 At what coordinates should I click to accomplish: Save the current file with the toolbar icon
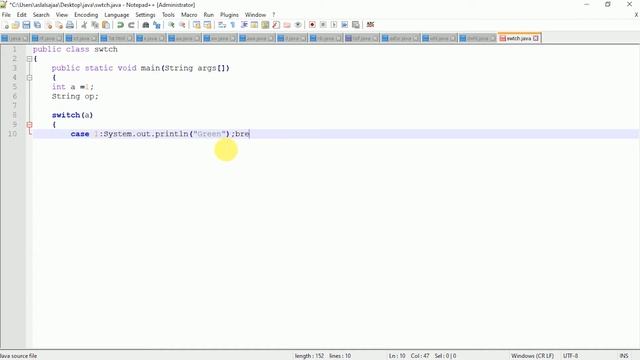tap(27, 25)
